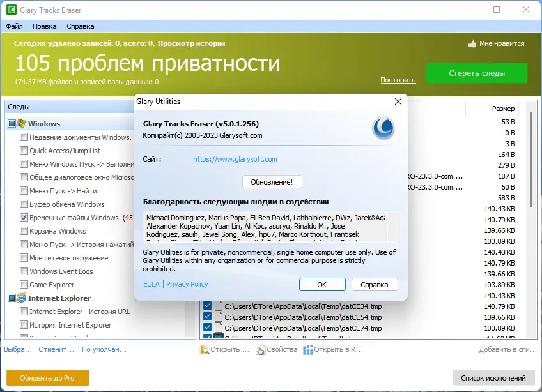Click the По умолчан... link

(104, 349)
